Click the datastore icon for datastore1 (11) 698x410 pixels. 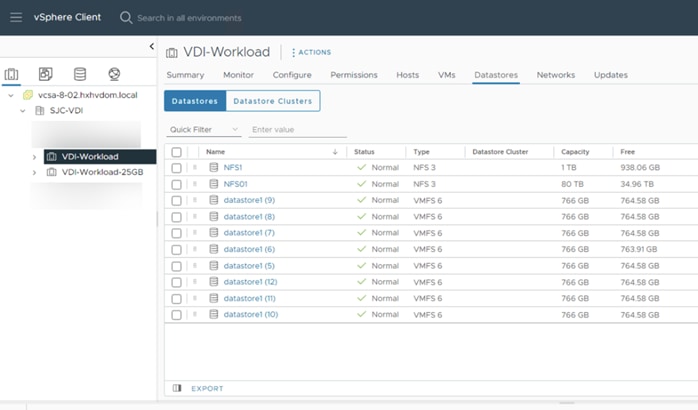point(214,298)
